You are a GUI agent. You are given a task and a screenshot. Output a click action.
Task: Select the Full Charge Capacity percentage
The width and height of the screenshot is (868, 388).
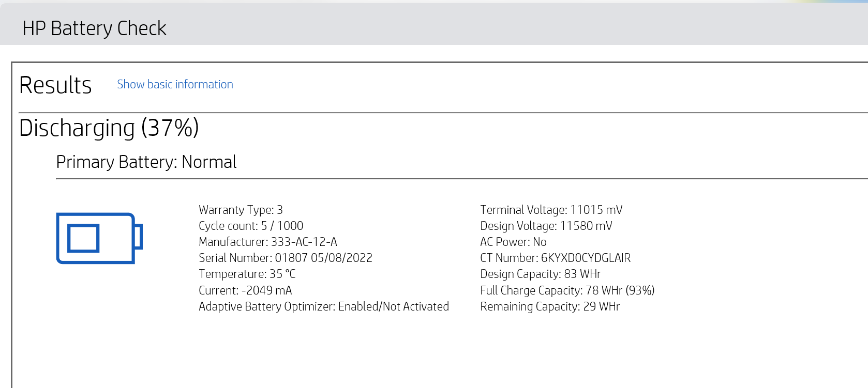(640, 290)
